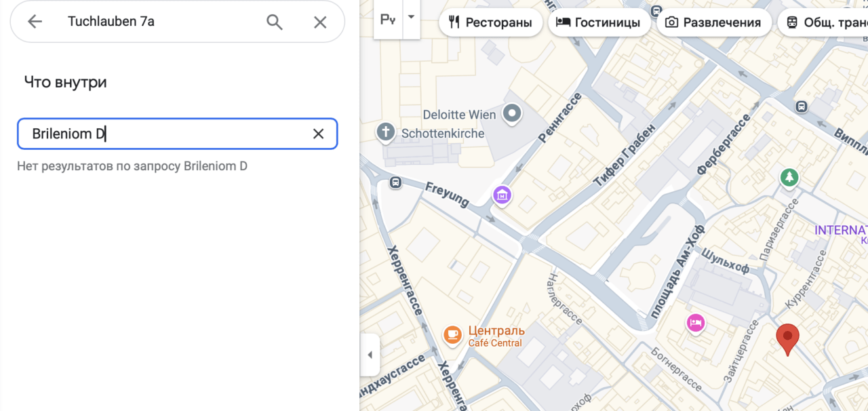Select the bus stop icon near Freyung
The image size is (868, 411).
tap(395, 182)
